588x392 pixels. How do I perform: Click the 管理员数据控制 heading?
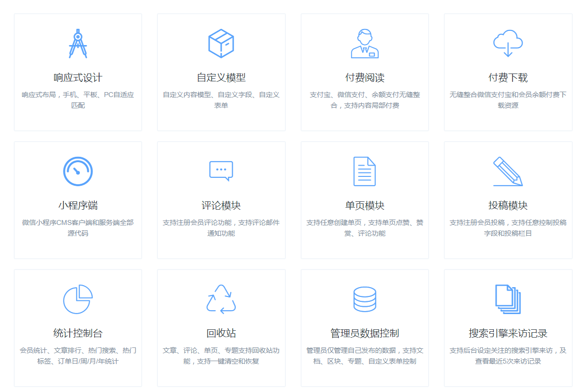point(364,333)
